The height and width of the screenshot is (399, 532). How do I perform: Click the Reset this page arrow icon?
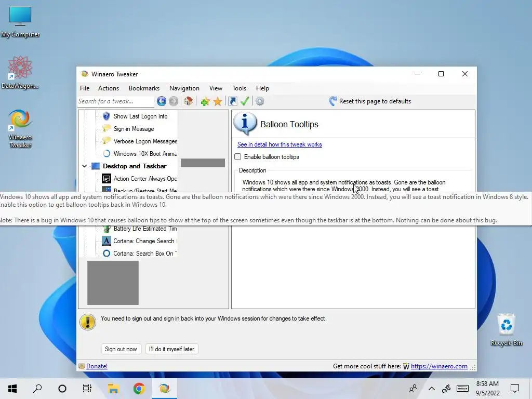click(x=333, y=101)
